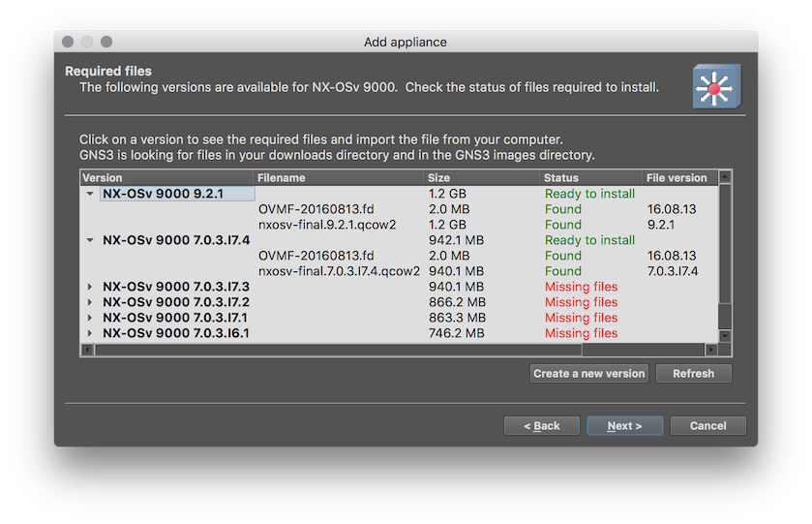Select the NX-OSv 9000 7.0.3.I6.1 row
Image resolution: width=812 pixels, height=524 pixels.
point(400,333)
